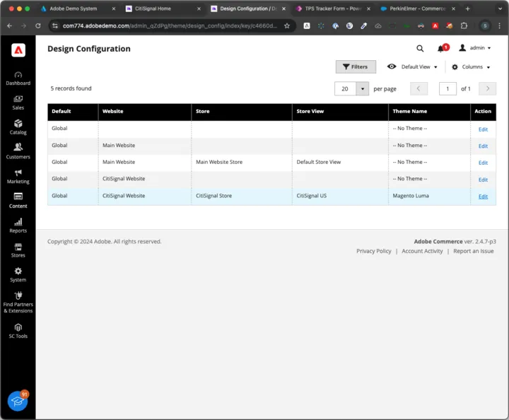This screenshot has width=509, height=420.
Task: Select the Design Configuration tab
Action: tap(248, 8)
